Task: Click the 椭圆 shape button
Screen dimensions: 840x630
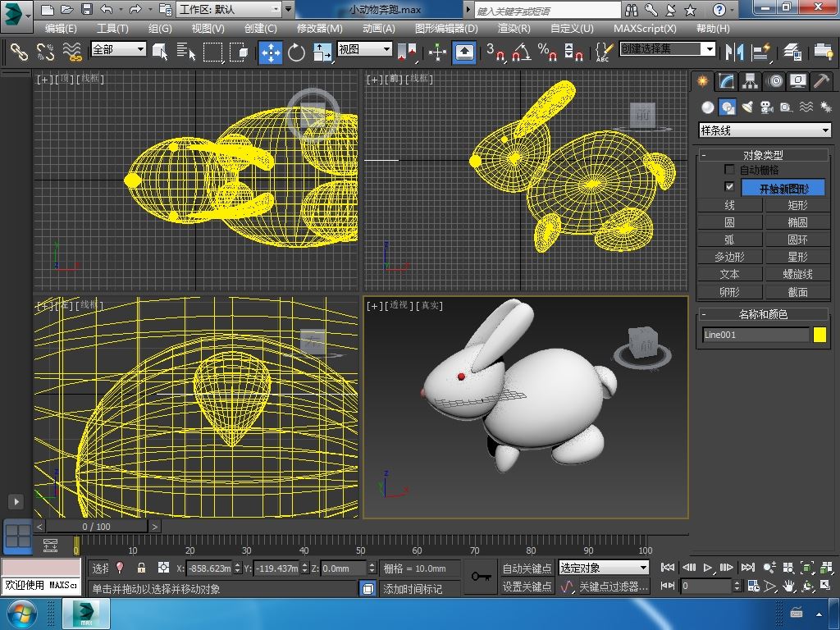Action: point(797,222)
